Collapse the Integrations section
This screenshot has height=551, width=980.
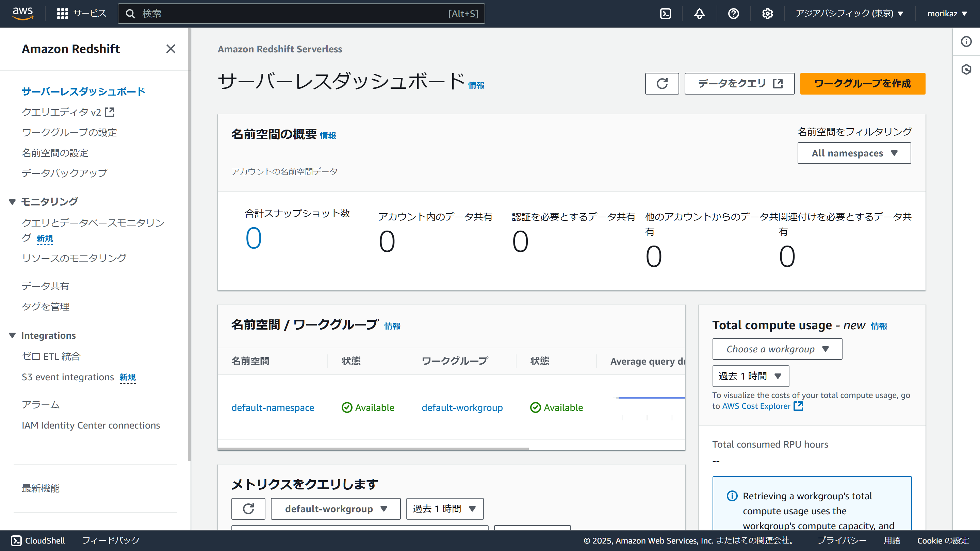coord(12,335)
